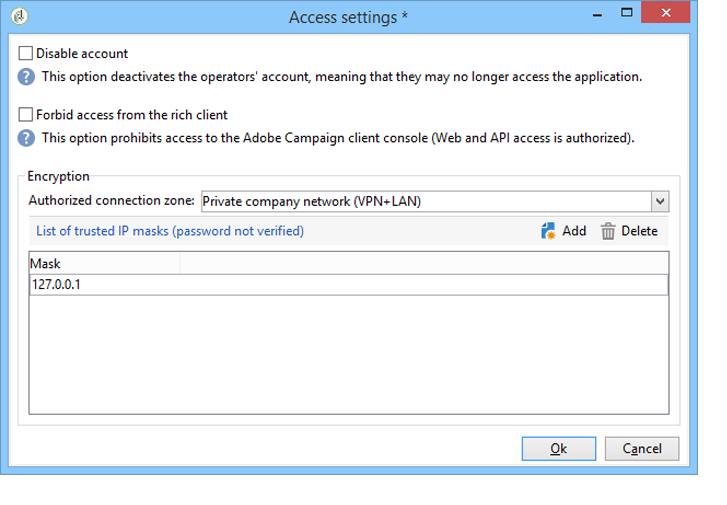The height and width of the screenshot is (505, 727).
Task: Click the Add icon with star
Action: click(x=547, y=231)
